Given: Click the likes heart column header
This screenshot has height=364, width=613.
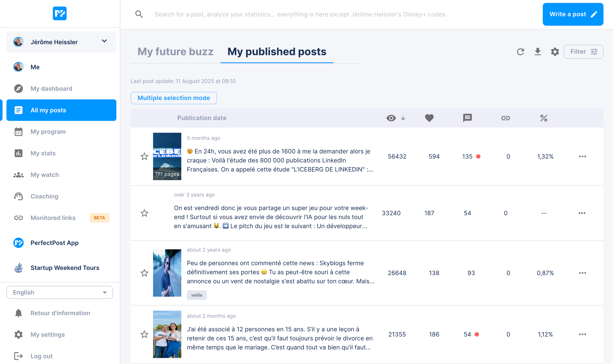Looking at the screenshot, I should point(429,118).
